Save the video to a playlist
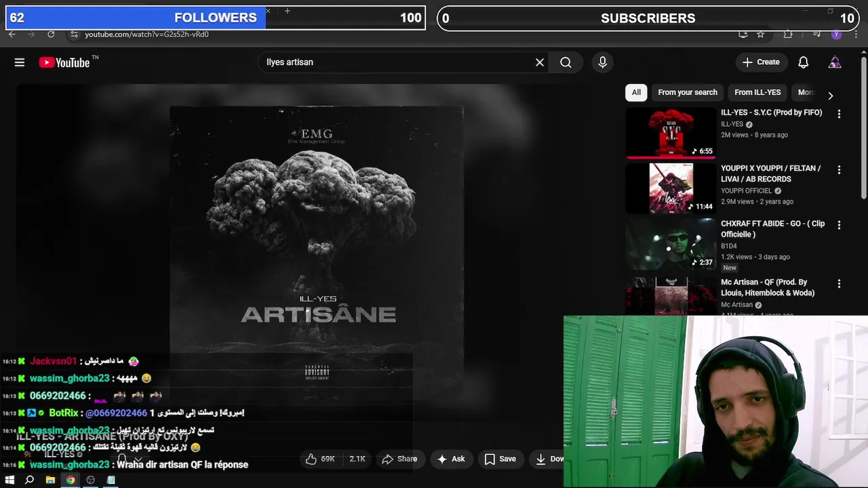Image resolution: width=868 pixels, height=488 pixels. tap(500, 459)
